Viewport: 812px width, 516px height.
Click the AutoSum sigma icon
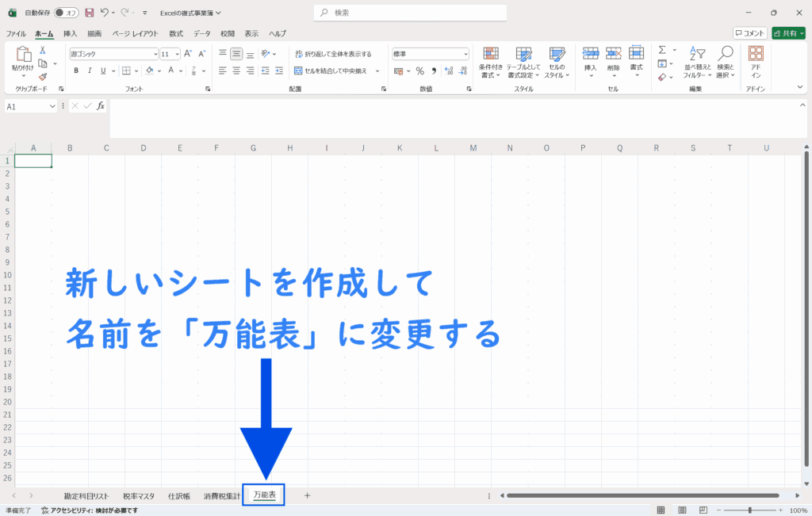tap(662, 50)
